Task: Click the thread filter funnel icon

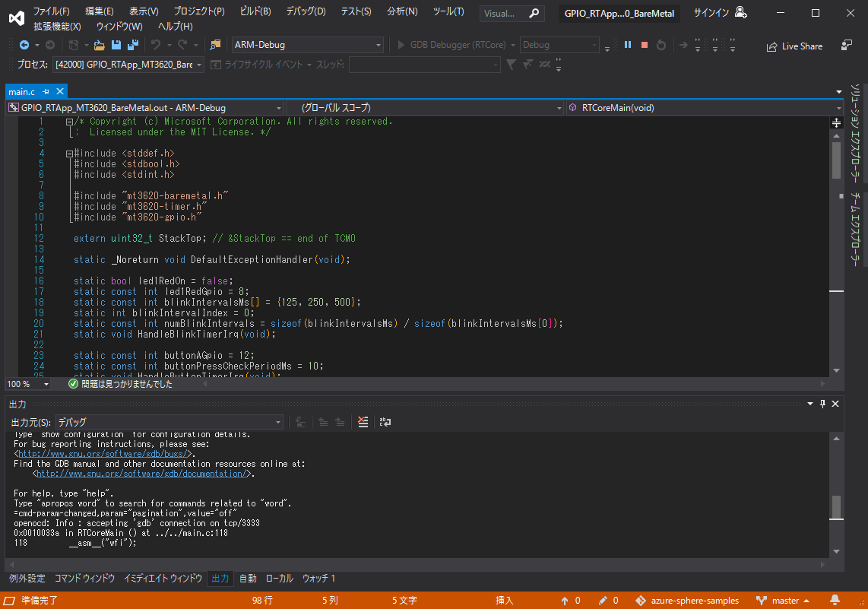Action: (x=511, y=65)
